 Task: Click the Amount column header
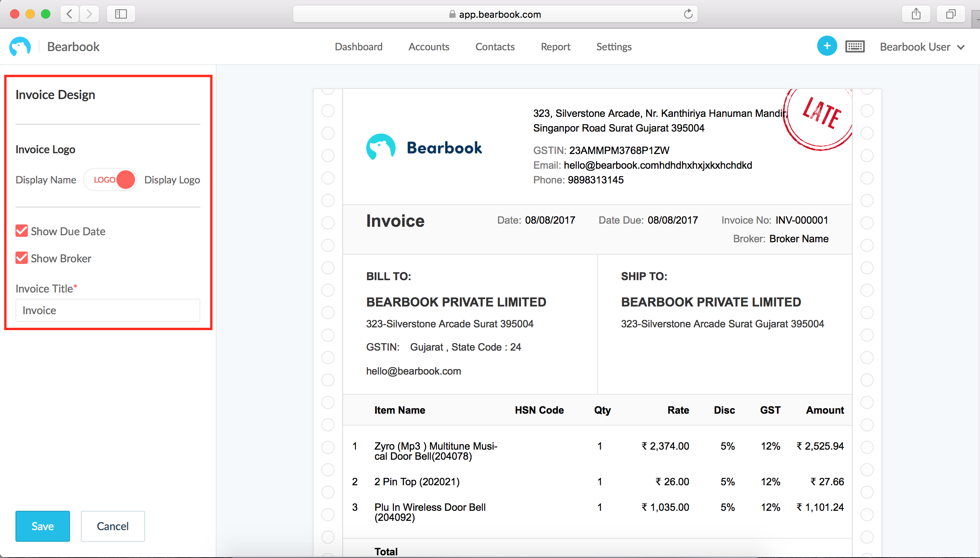(x=825, y=410)
